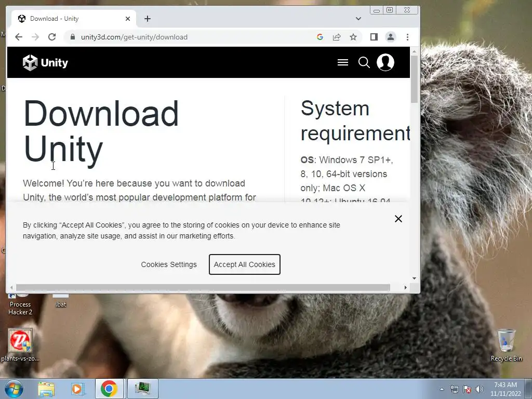Open the volume speaker tray icon
The image size is (532, 399).
(480, 389)
